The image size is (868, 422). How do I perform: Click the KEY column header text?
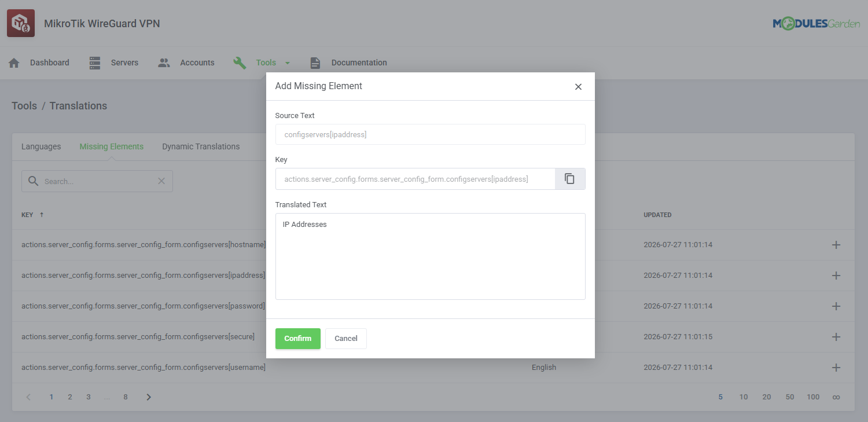[27, 215]
